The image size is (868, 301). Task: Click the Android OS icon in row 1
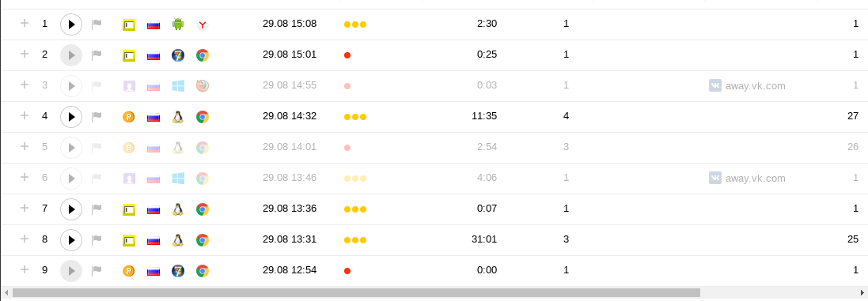[x=178, y=24]
